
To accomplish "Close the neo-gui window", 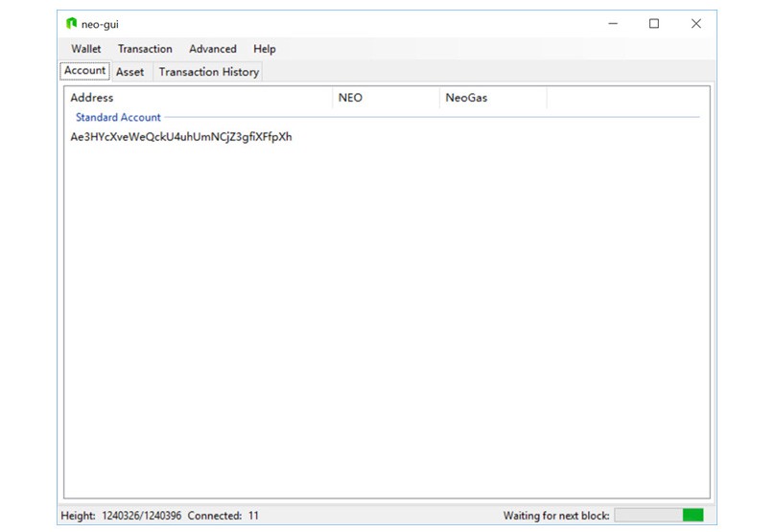I will point(696,23).
